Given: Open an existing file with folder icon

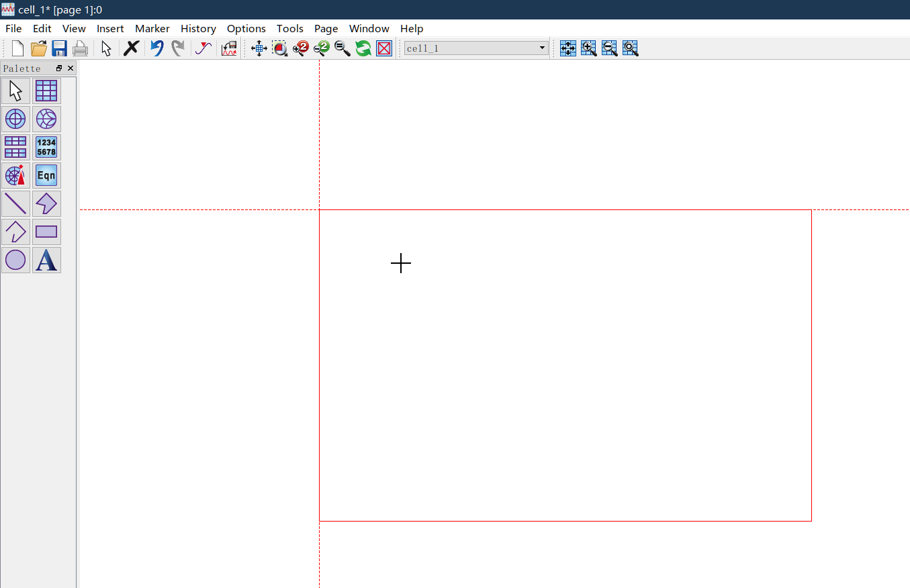Looking at the screenshot, I should click(39, 48).
